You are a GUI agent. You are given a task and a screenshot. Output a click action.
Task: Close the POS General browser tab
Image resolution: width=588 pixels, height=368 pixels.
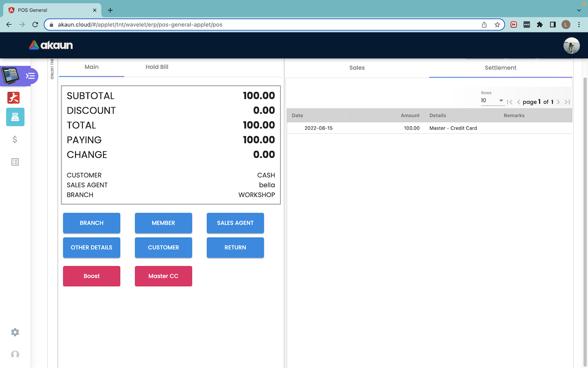tap(95, 10)
